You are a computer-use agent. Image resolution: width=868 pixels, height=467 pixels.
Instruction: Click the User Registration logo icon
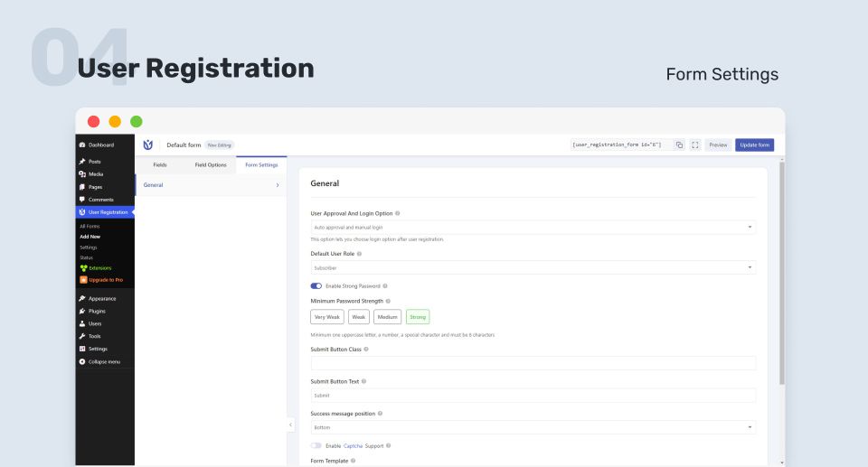148,145
